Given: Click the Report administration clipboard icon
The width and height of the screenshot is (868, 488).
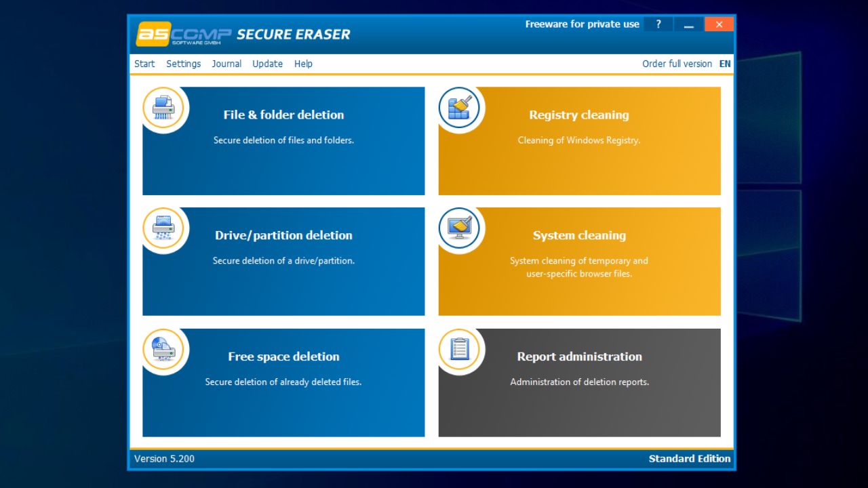Looking at the screenshot, I should click(x=459, y=349).
